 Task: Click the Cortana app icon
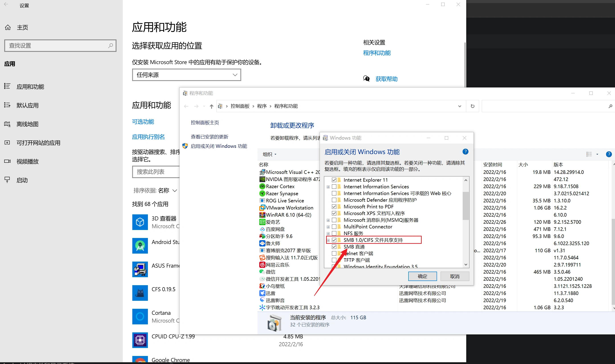140,316
